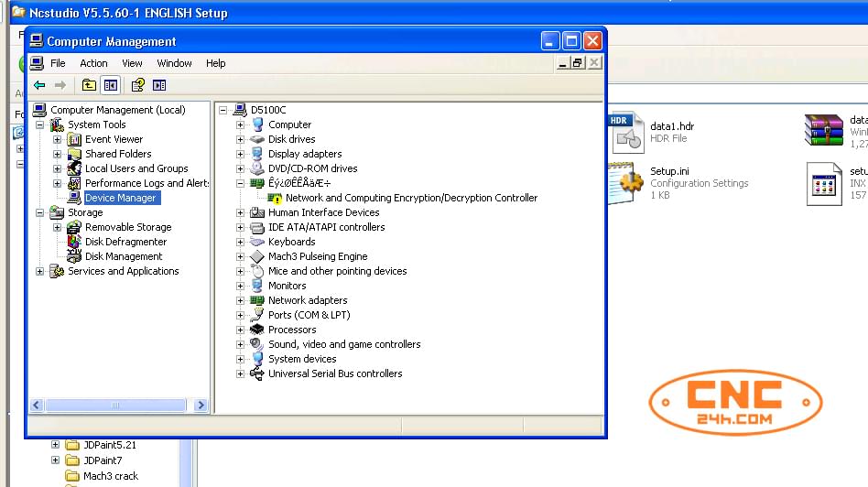Click the Services and Applications icon

[57, 271]
